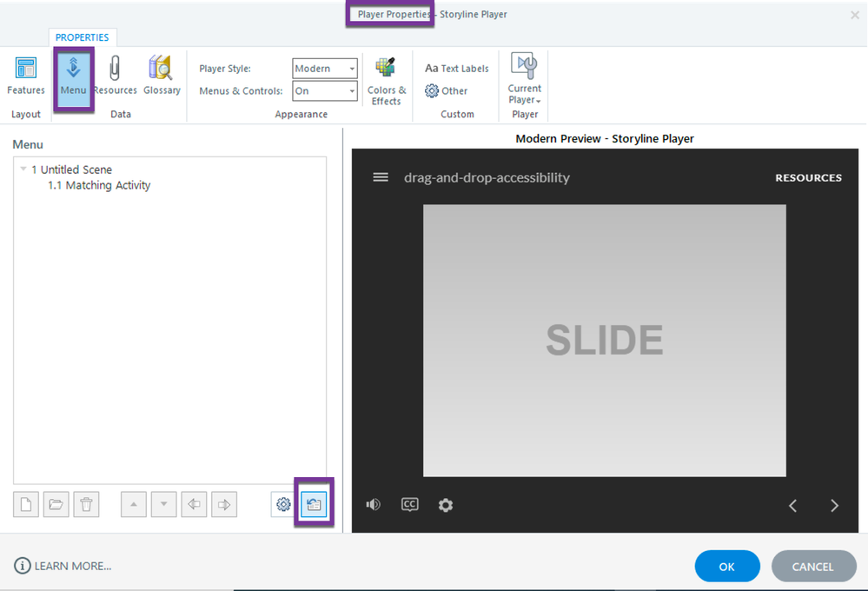Open the Menus & Controls dropdown
Screen dimensions: 868x591
[325, 91]
